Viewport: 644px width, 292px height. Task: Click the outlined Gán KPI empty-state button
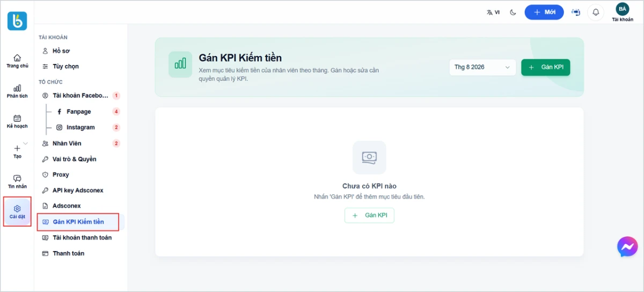pyautogui.click(x=369, y=215)
